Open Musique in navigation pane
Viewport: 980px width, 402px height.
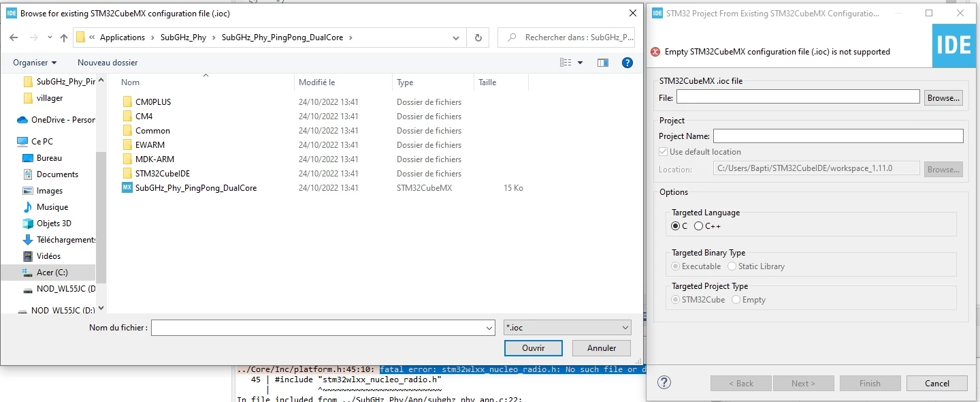click(x=52, y=206)
